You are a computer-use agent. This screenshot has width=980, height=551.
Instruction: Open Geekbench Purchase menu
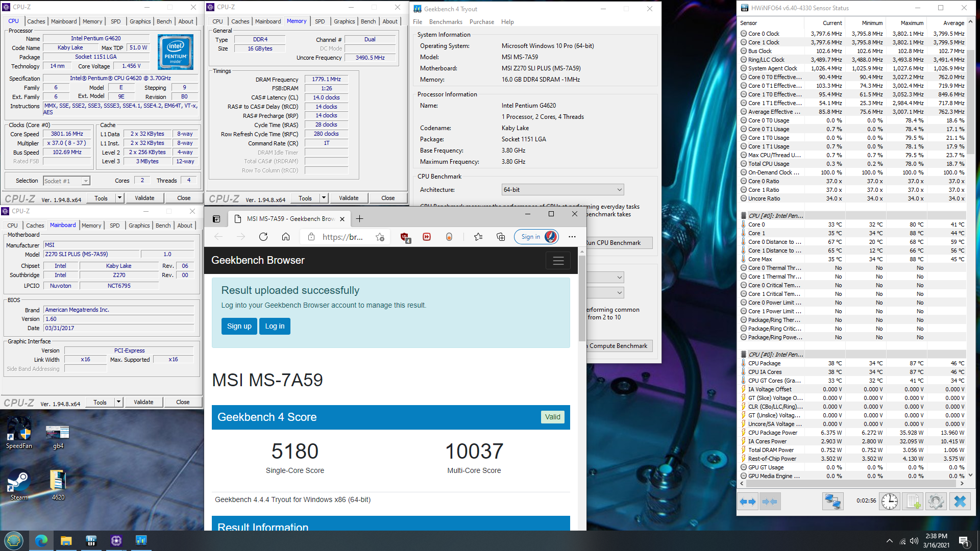pos(481,22)
